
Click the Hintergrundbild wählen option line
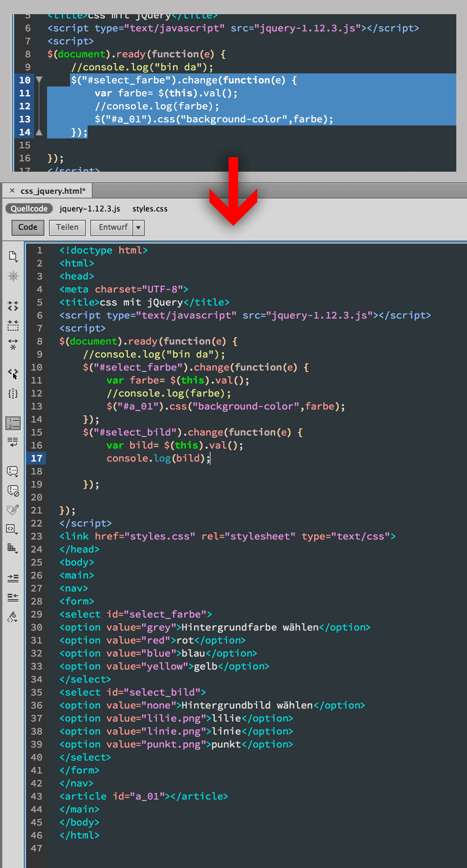pyautogui.click(x=212, y=705)
